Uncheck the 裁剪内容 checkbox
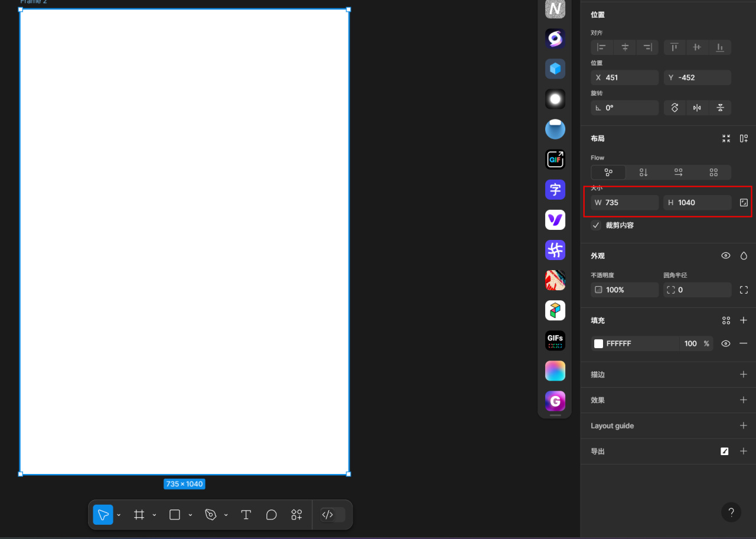This screenshot has width=756, height=539. coord(596,225)
